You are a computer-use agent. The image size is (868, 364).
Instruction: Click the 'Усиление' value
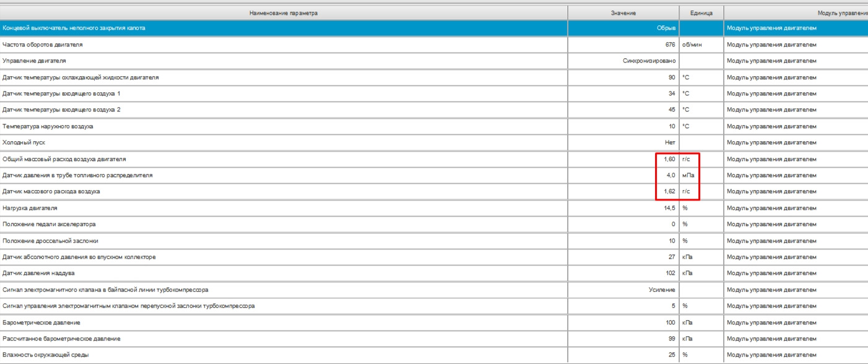click(662, 289)
